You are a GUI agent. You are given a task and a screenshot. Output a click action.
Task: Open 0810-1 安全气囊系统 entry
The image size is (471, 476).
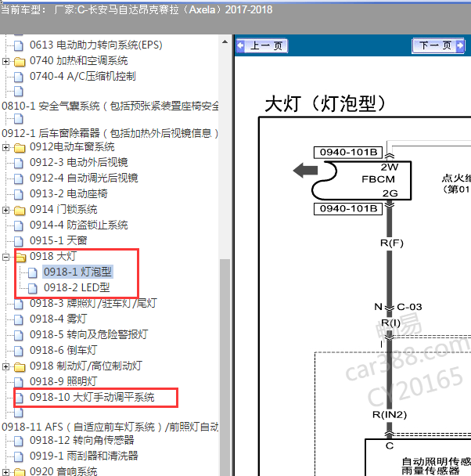coord(110,106)
